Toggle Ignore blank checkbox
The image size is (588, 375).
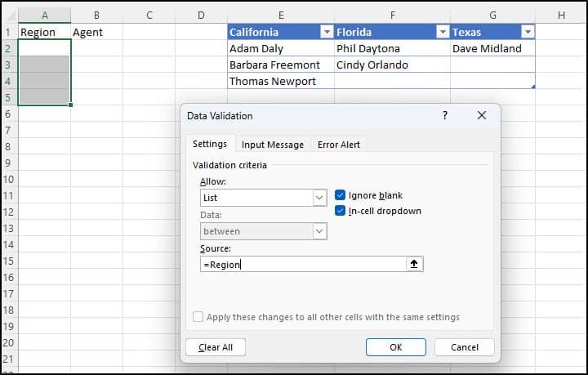[340, 195]
